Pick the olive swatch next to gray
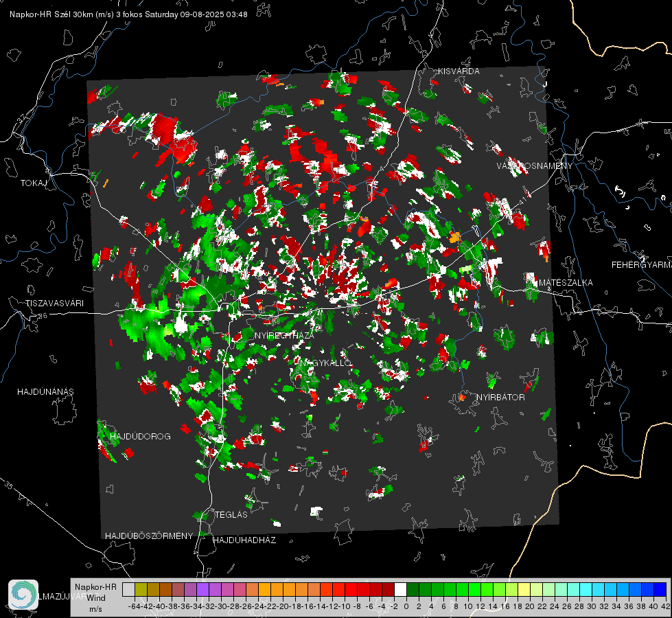Image resolution: width=672 pixels, height=618 pixels. [141, 589]
